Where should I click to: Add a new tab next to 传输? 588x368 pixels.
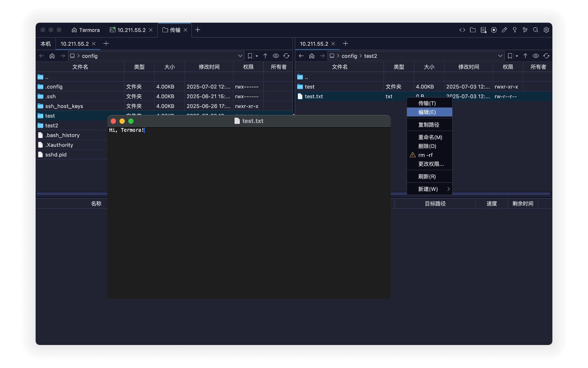pyautogui.click(x=198, y=30)
